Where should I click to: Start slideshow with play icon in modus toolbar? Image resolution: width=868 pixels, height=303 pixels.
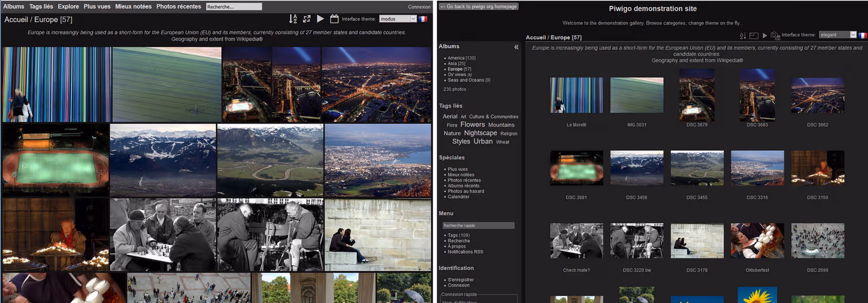pyautogui.click(x=320, y=19)
